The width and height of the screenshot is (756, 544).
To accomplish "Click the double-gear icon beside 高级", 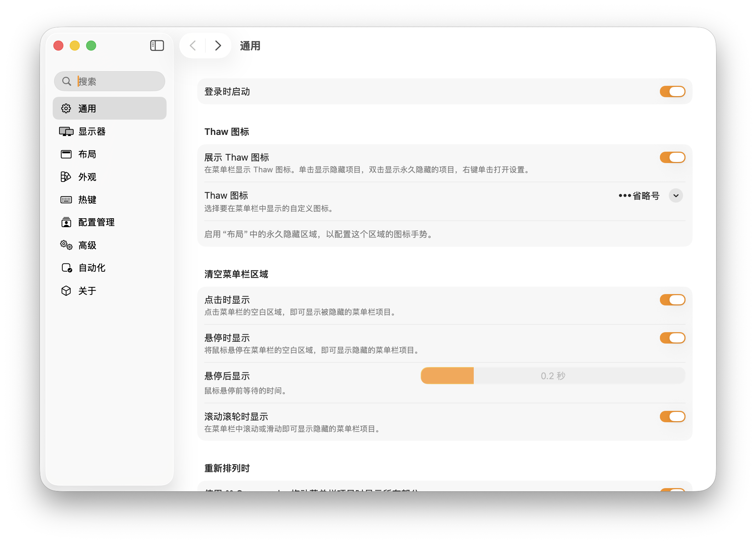I will click(66, 245).
